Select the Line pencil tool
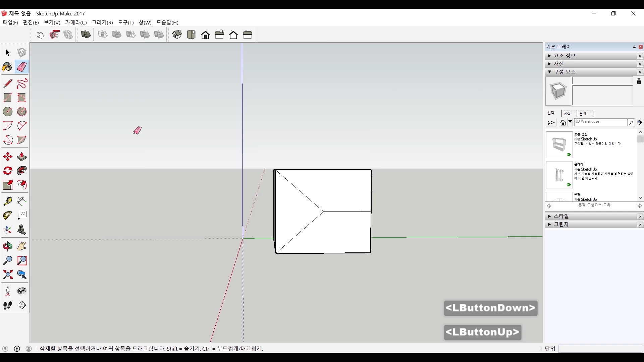Viewport: 644px width, 362px height. tap(7, 83)
